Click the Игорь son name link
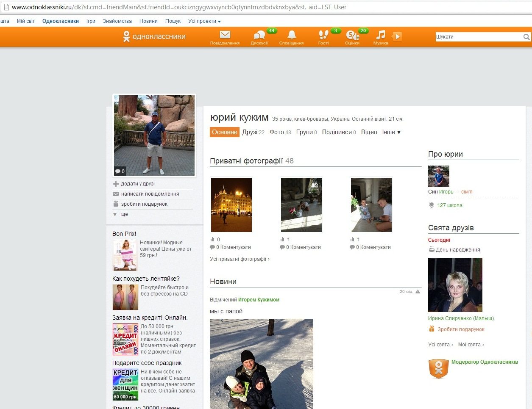This screenshot has height=409, width=532. [446, 192]
